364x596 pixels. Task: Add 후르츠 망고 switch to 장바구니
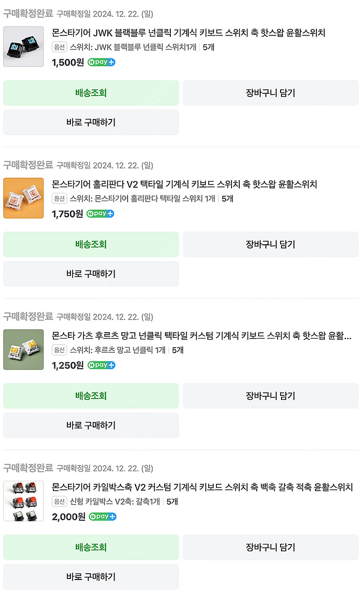270,396
